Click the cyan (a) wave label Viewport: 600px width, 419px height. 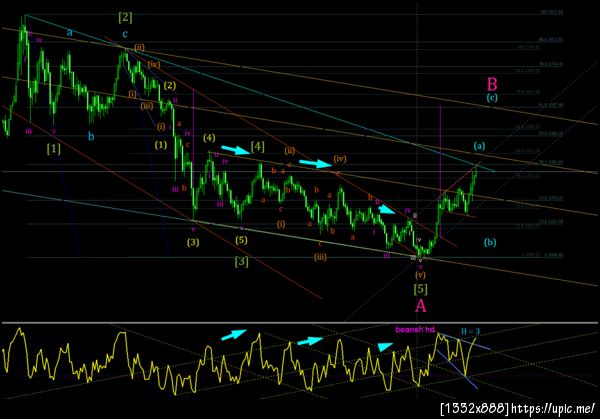479,145
